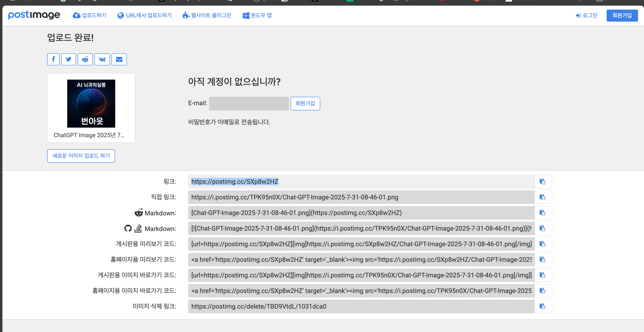Screen dimensions: 644x332
Task: Copy the main 링크 URL
Action: click(542, 182)
